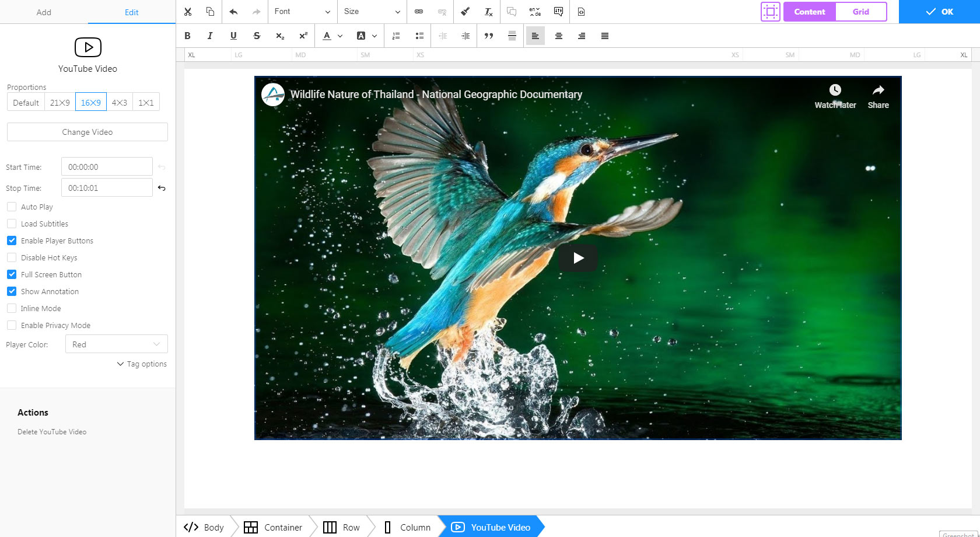980x537 pixels.
Task: Select the Default proportion
Action: point(26,102)
